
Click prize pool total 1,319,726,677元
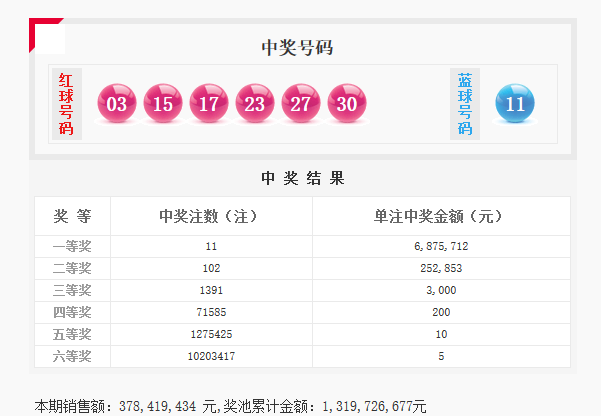(x=374, y=406)
